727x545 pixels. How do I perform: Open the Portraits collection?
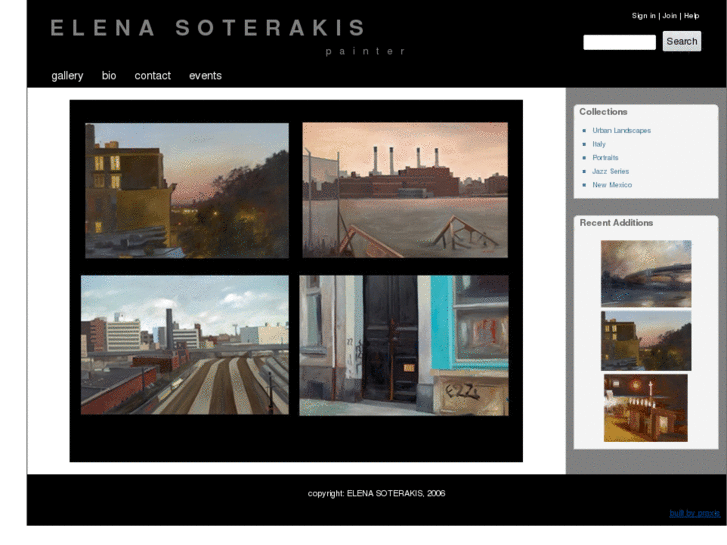(x=605, y=158)
